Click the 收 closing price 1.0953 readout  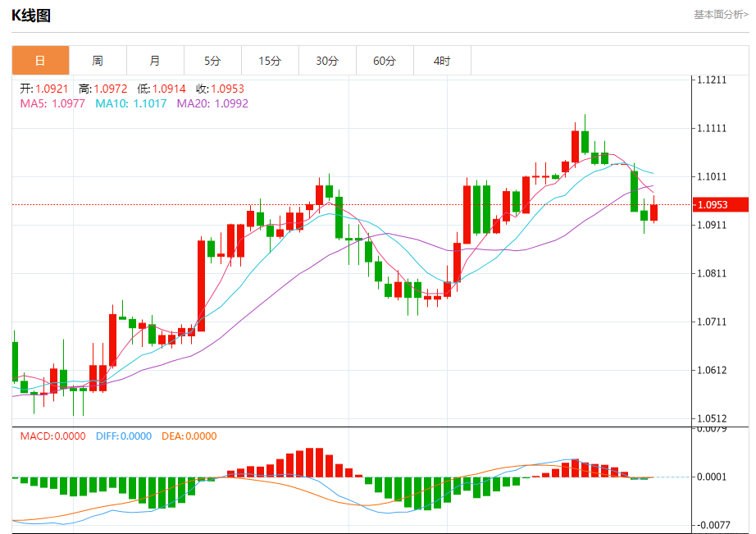click(220, 89)
